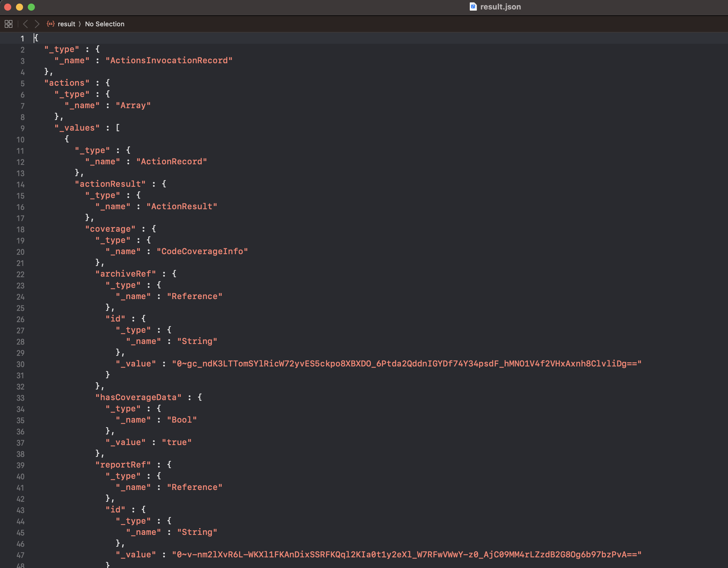Click the "hasCoverageData" key
This screenshot has width=728, height=568.
tap(138, 397)
